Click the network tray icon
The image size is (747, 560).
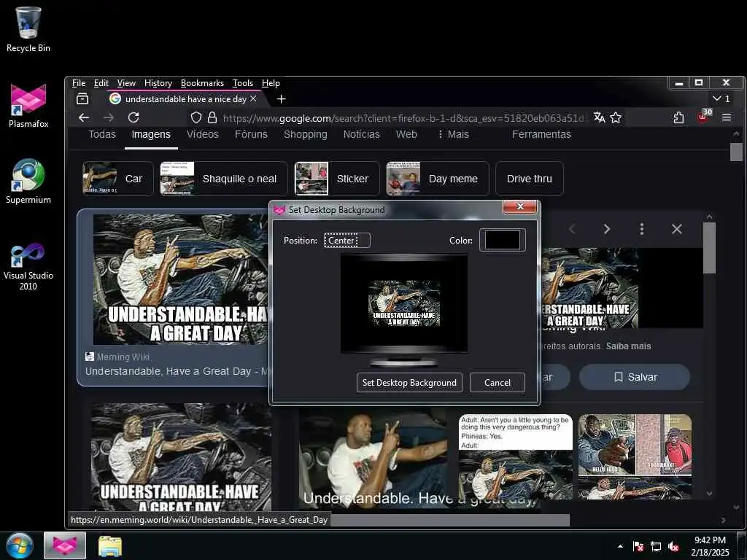[656, 547]
